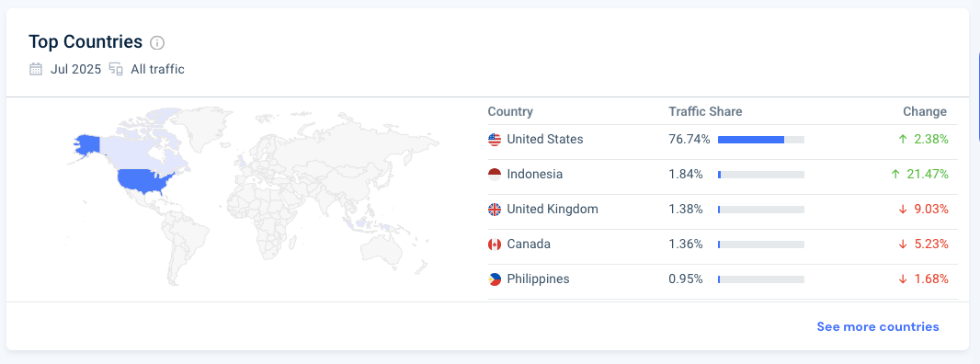The width and height of the screenshot is (980, 364).
Task: Open the See more countries link
Action: [878, 326]
